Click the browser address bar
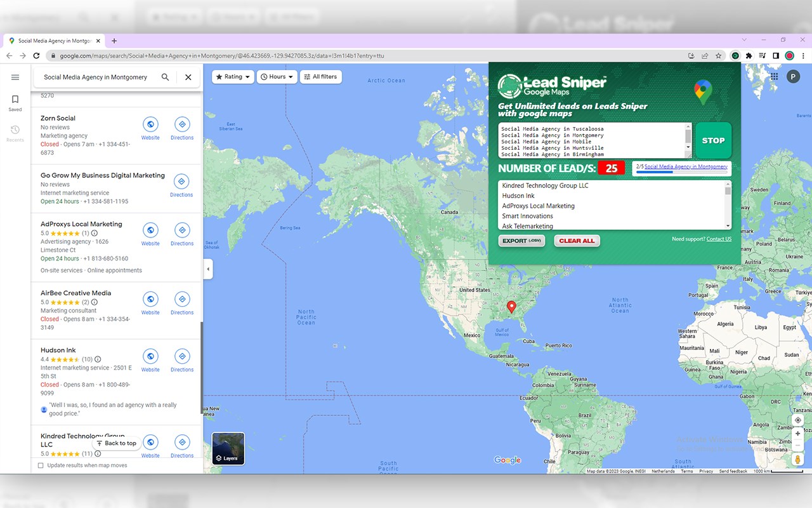This screenshot has width=812, height=508. 368,56
